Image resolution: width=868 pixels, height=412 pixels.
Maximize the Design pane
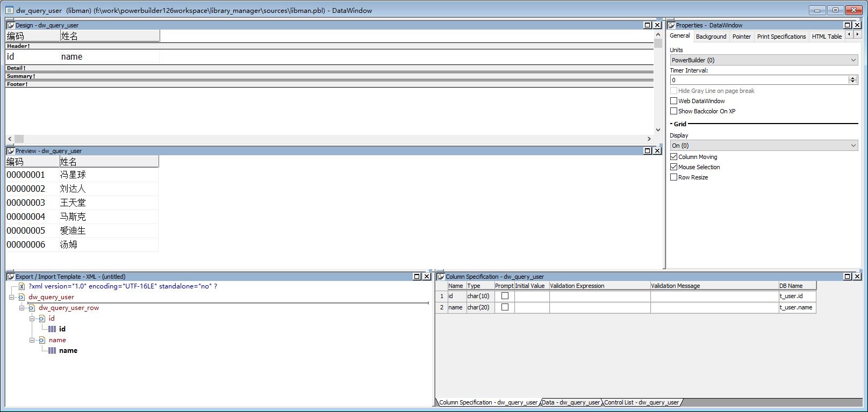coord(648,25)
